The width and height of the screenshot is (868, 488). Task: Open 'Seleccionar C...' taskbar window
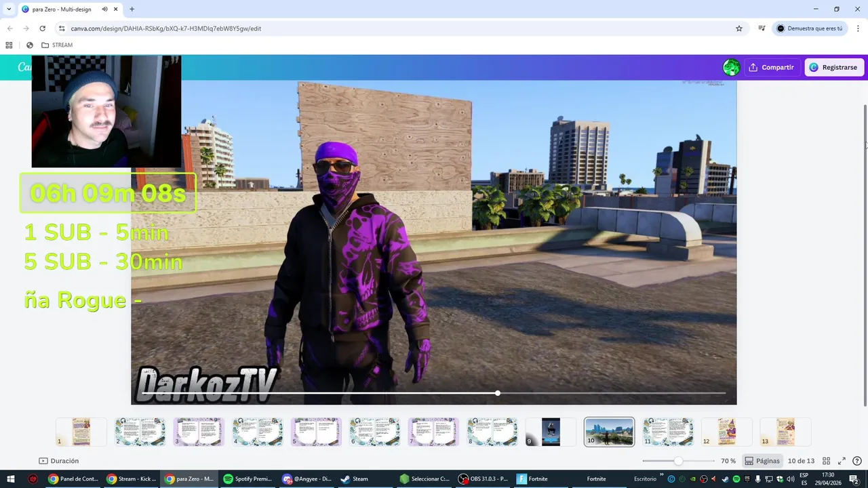(425, 479)
